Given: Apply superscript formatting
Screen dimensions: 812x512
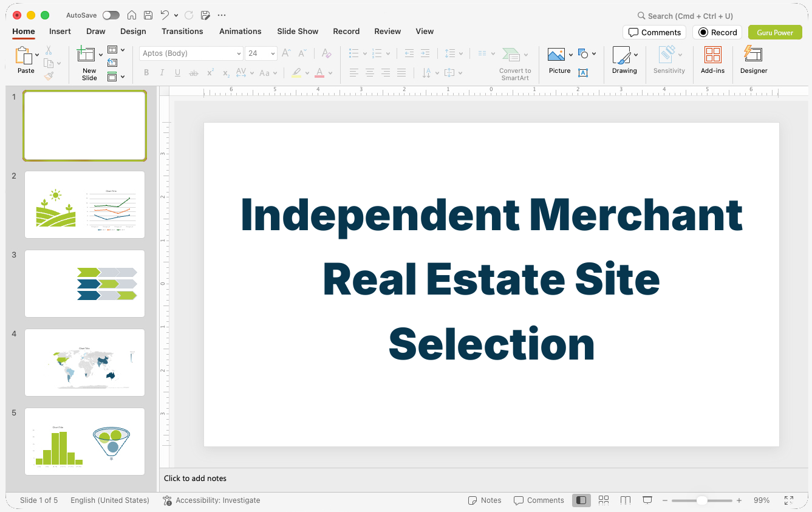Looking at the screenshot, I should [x=210, y=73].
